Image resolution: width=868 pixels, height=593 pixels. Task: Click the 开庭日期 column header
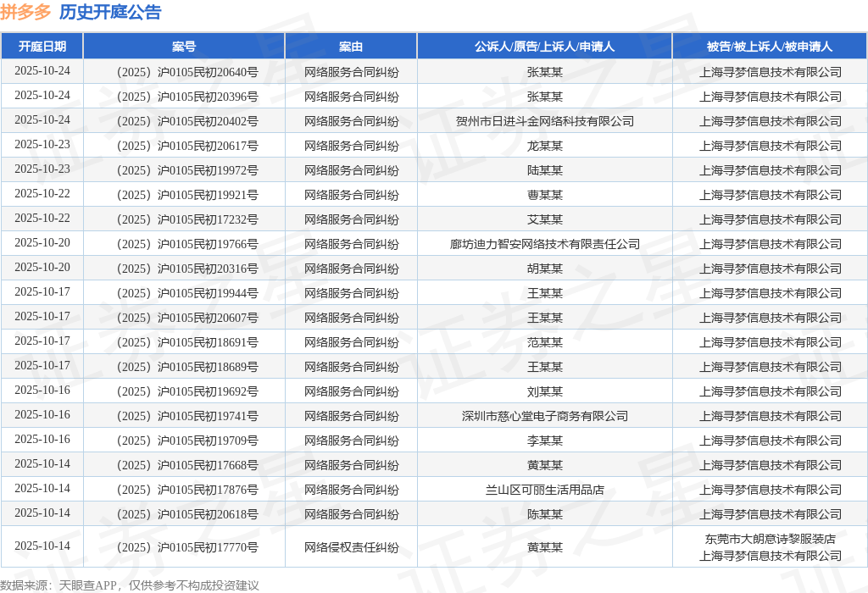click(42, 47)
